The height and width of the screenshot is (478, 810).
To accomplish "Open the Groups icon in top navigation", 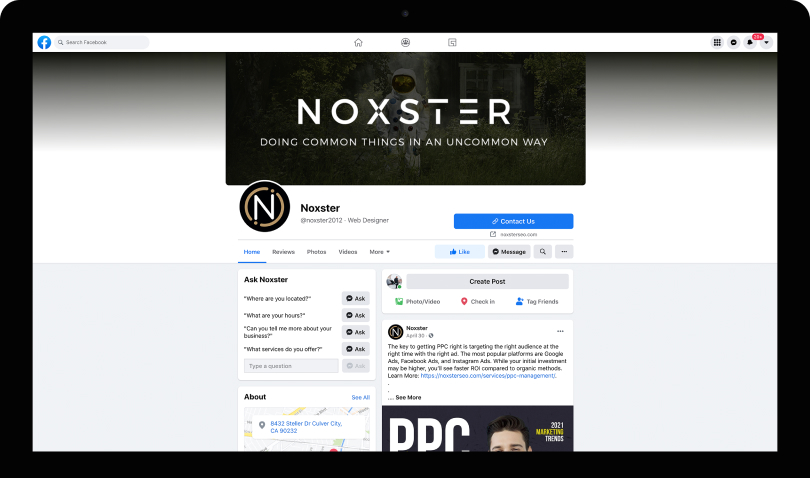I will [x=406, y=42].
